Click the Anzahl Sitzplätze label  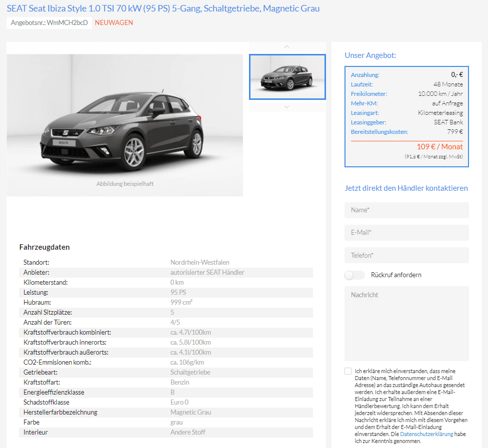click(47, 313)
